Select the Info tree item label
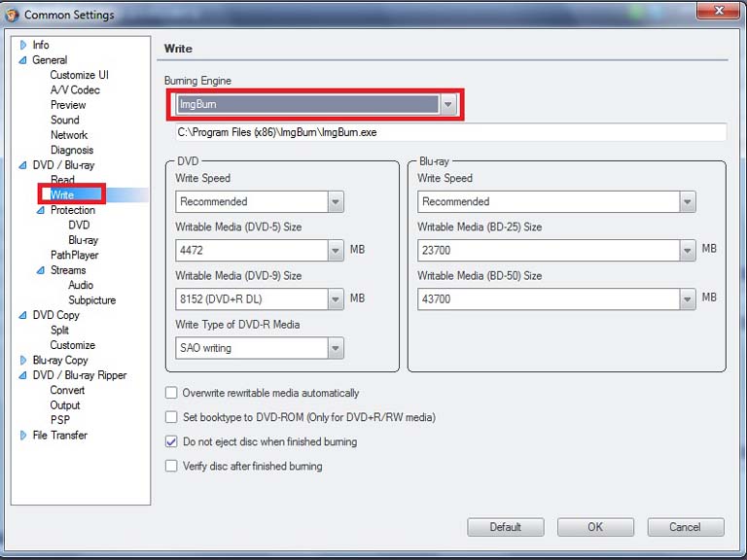This screenshot has width=747, height=560. (41, 46)
